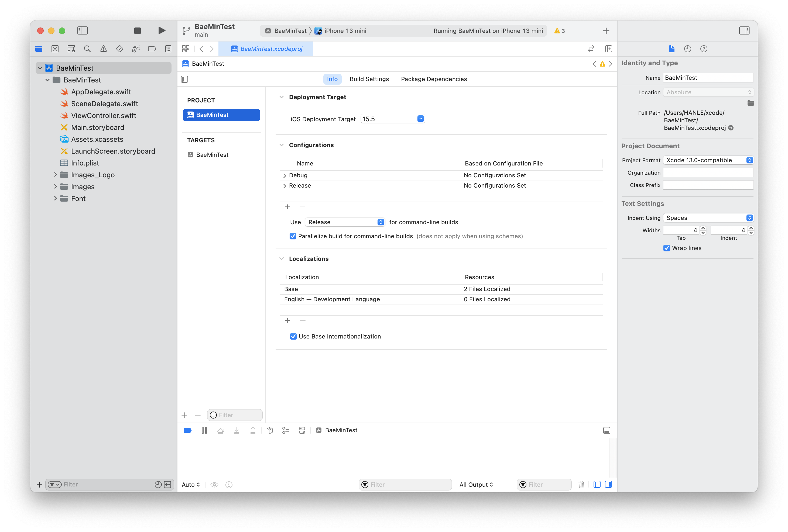
Task: Open the Project navigator folder icon
Action: click(x=39, y=49)
